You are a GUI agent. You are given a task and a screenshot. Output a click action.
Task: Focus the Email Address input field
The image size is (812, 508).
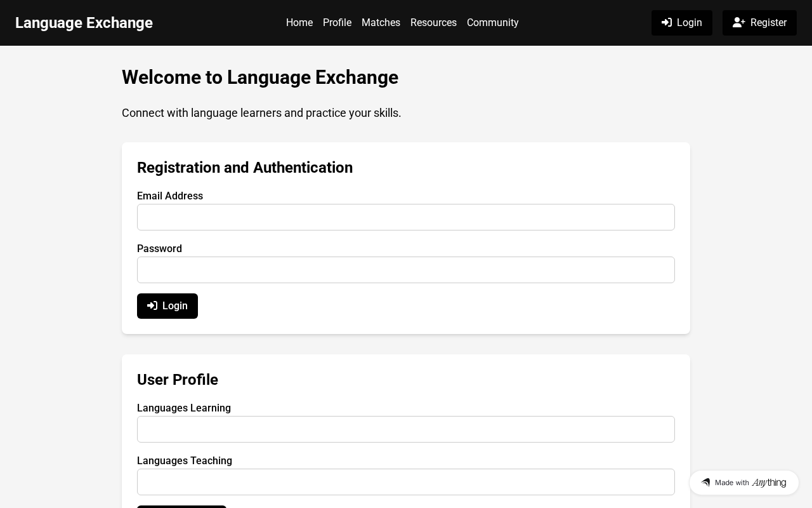[x=406, y=217]
